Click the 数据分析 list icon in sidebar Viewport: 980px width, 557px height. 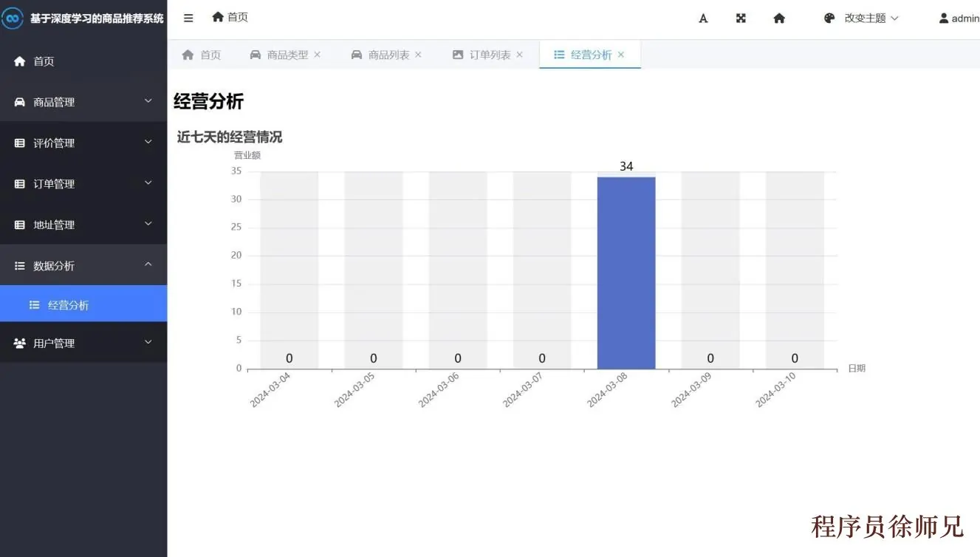(19, 265)
